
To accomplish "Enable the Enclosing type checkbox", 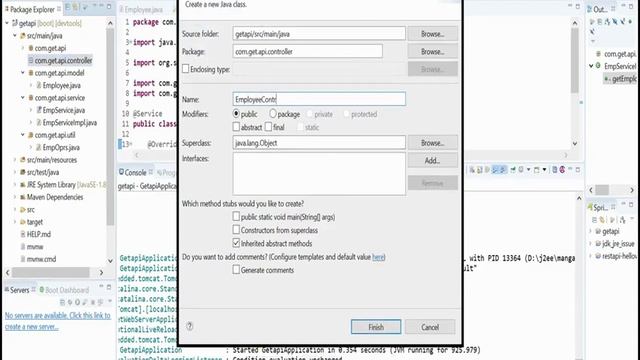I will [x=186, y=69].
